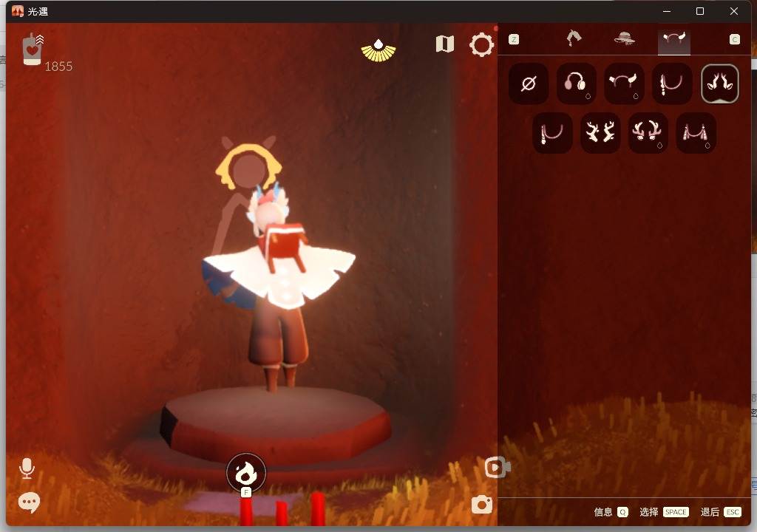The height and width of the screenshot is (532, 757).
Task: Open the candle heart currency counter
Action: click(33, 50)
